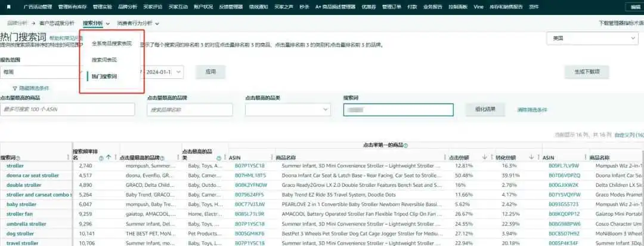Screen dimensions: 644x246
Task: Open ASIN B07HML18TS link
Action: point(250,175)
